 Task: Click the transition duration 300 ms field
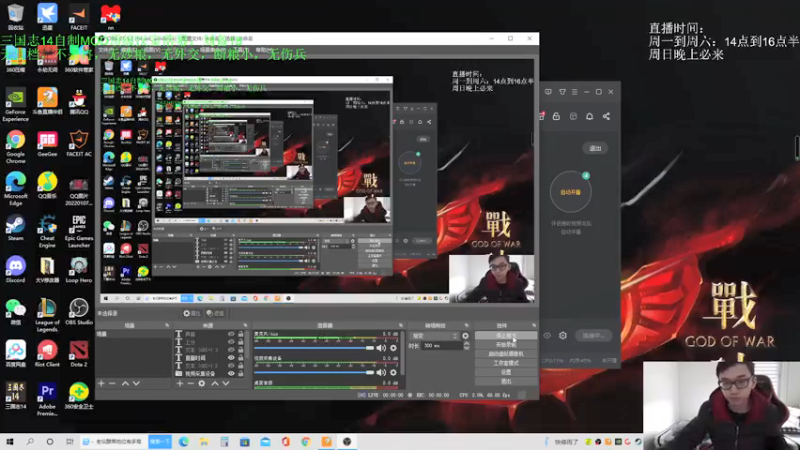pos(442,346)
